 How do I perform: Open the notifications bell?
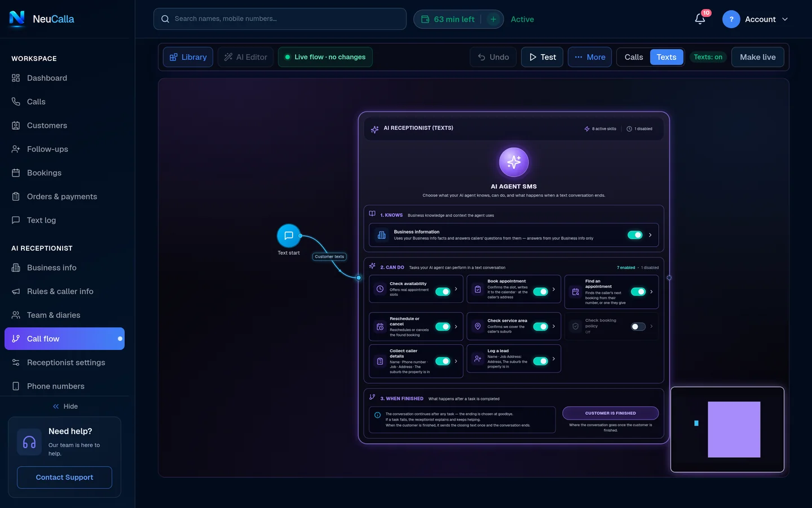(x=700, y=19)
